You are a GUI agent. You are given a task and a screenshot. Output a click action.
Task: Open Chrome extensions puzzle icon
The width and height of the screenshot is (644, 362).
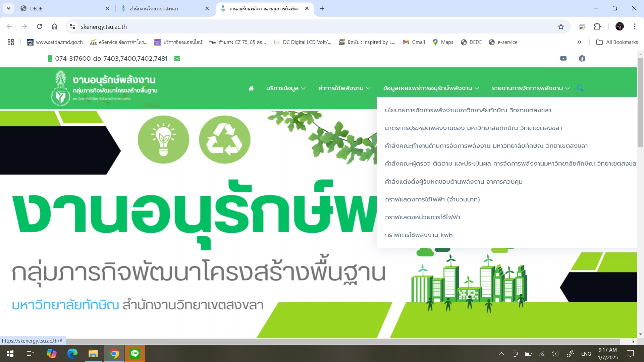click(x=597, y=27)
